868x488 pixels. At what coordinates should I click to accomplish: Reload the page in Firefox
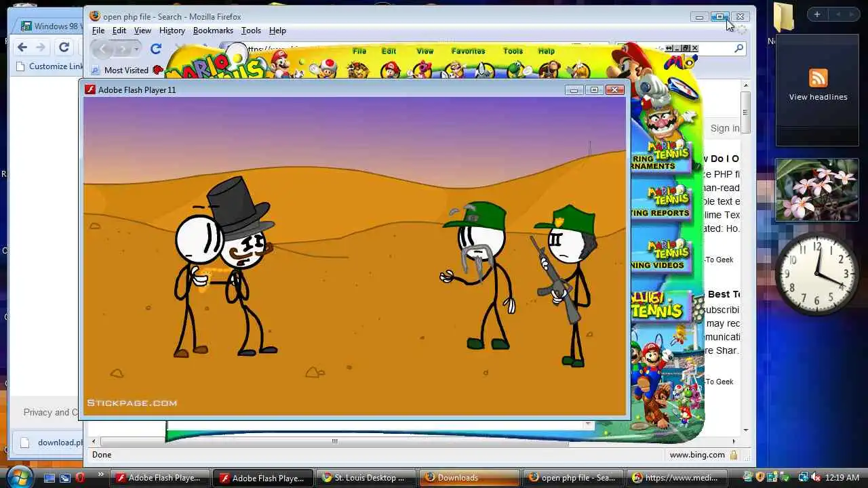pos(156,49)
